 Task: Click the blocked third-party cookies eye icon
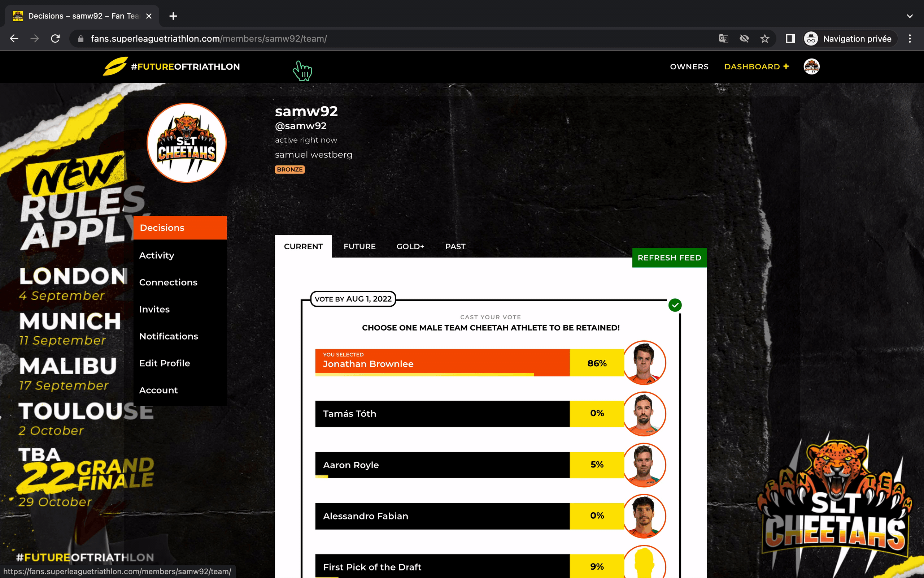point(744,39)
